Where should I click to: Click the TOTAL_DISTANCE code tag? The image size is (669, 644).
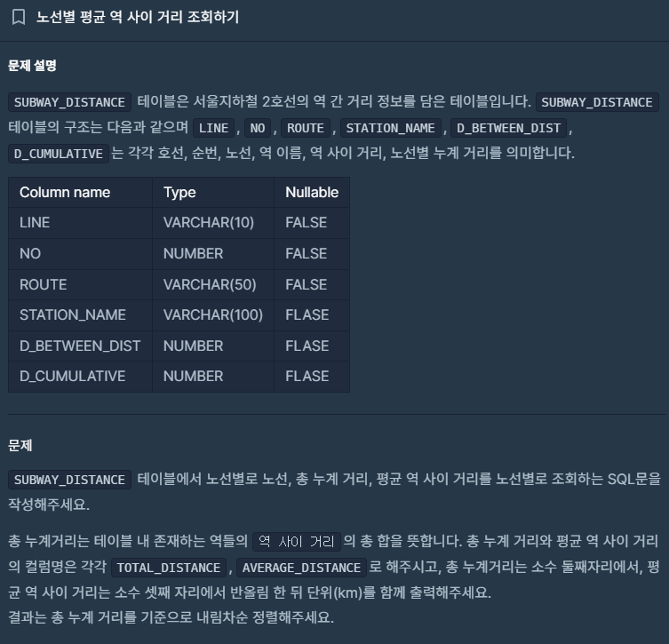169,568
